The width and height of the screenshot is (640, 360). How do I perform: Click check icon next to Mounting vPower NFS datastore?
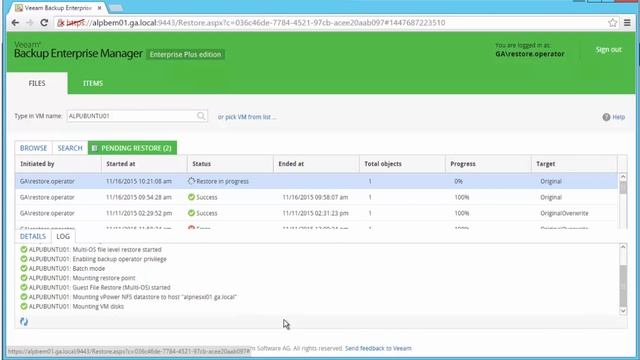(24, 297)
